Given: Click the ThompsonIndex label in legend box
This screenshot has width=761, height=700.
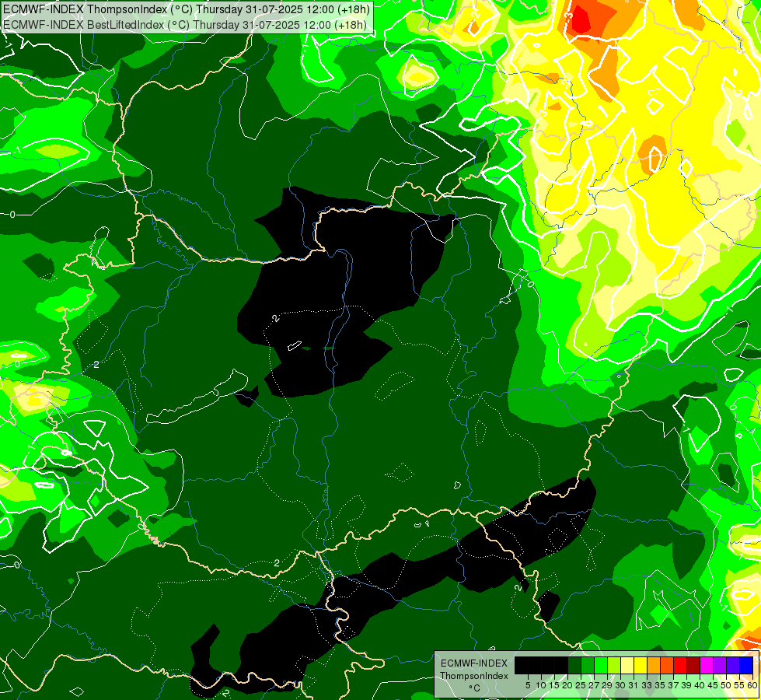Looking at the screenshot, I should pyautogui.click(x=474, y=676).
